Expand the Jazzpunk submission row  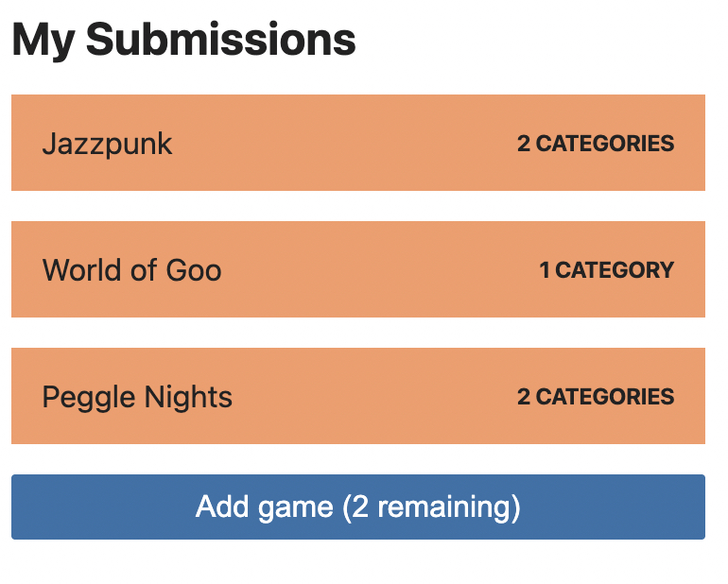point(357,143)
